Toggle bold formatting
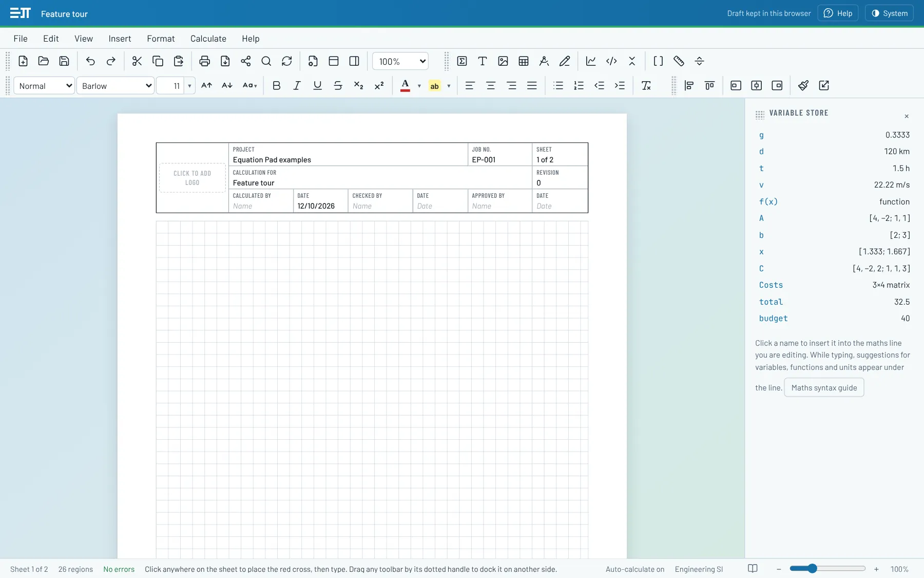The image size is (924, 578). [277, 85]
